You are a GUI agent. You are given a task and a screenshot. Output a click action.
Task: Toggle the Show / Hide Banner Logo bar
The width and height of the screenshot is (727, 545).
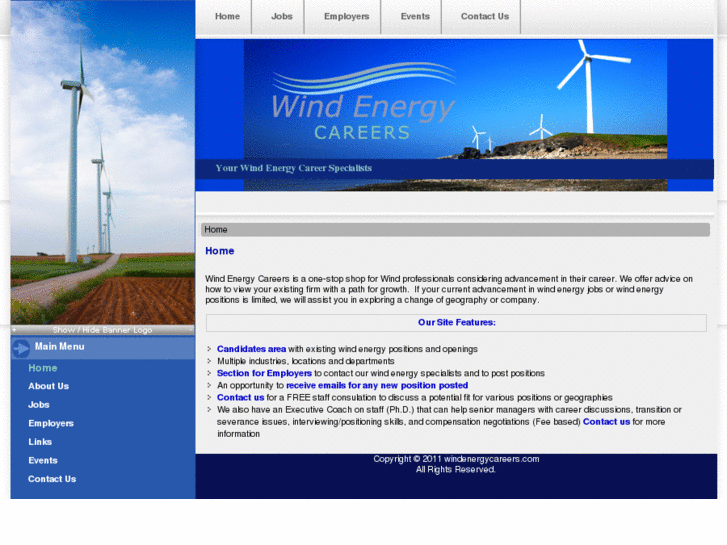tap(102, 330)
